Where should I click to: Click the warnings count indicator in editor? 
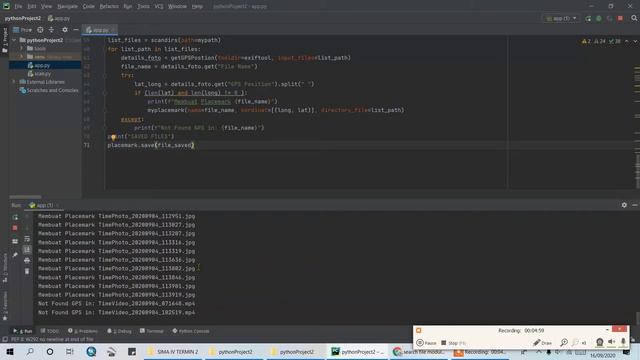[587, 41]
